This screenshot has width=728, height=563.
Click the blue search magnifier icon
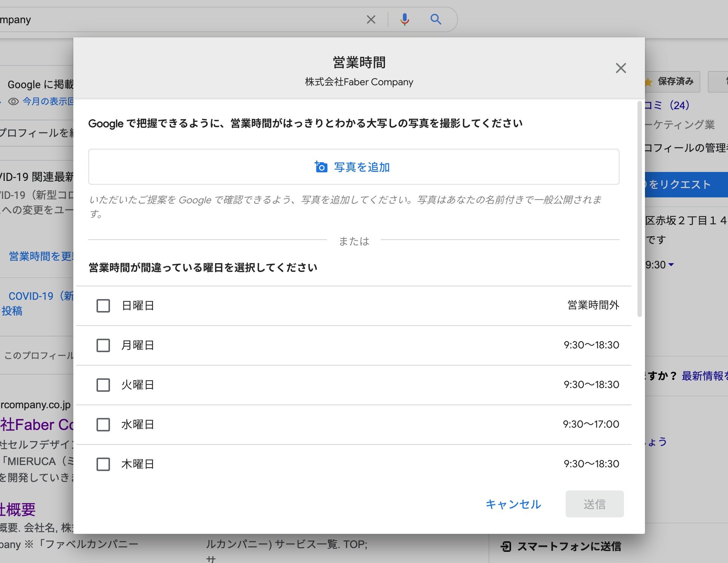tap(436, 19)
